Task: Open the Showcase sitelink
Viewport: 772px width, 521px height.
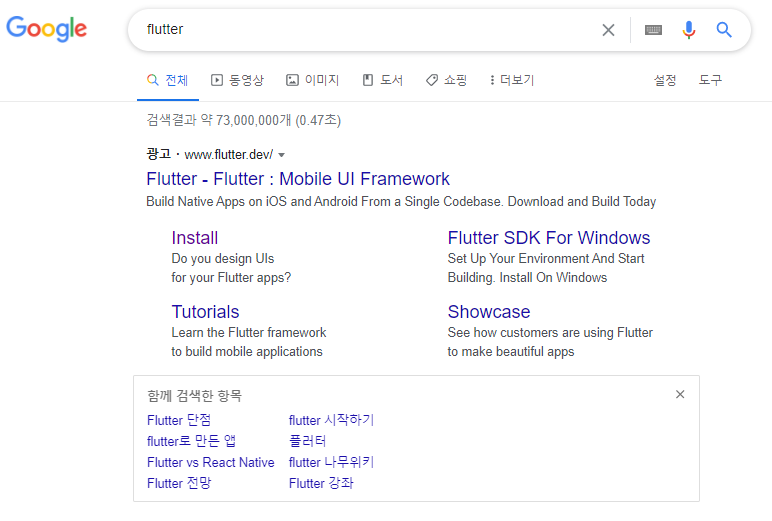Action: click(x=489, y=312)
